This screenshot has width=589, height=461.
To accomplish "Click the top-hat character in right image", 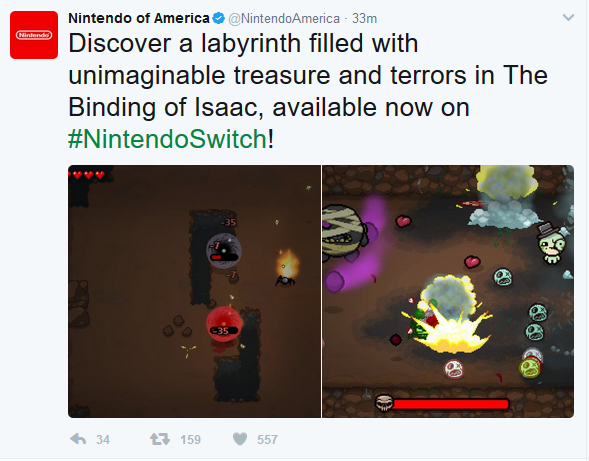I will tap(551, 243).
